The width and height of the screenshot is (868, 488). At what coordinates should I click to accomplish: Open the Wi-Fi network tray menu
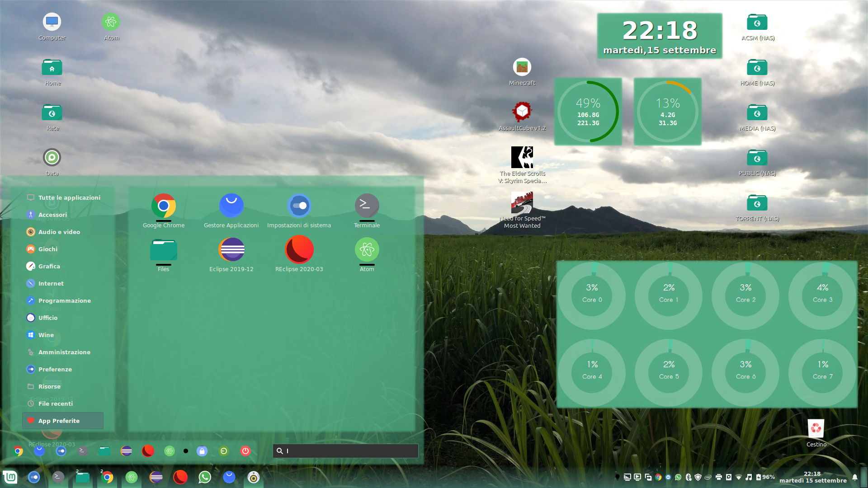739,477
